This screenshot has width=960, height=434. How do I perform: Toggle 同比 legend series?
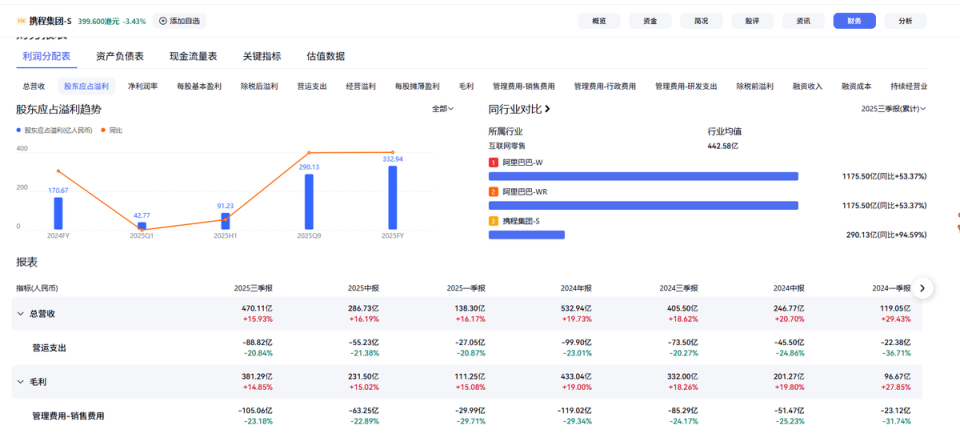(x=111, y=130)
